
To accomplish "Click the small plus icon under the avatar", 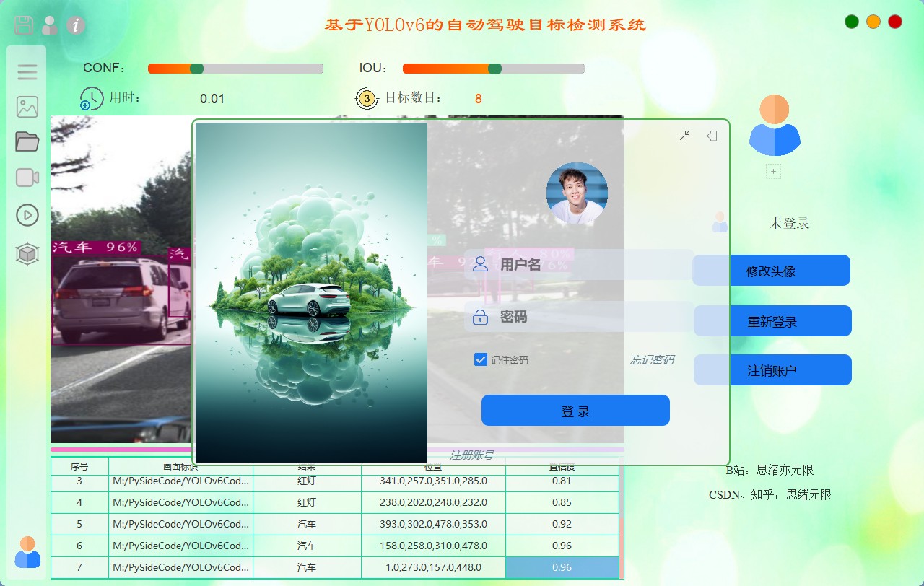I will tap(773, 172).
